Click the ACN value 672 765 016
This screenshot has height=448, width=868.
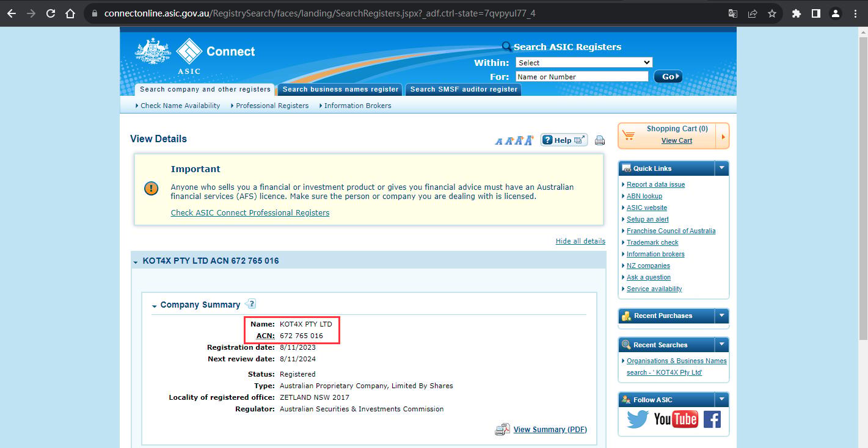[301, 336]
